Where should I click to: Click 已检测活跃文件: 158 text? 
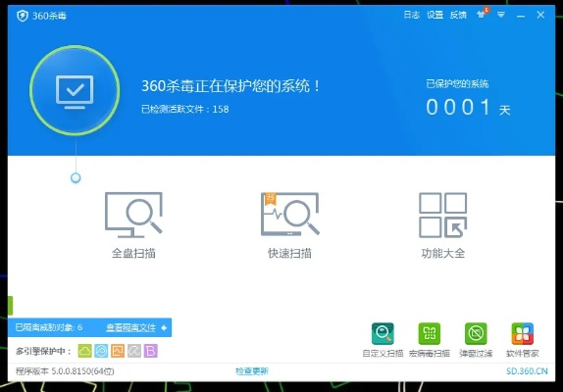tap(185, 109)
